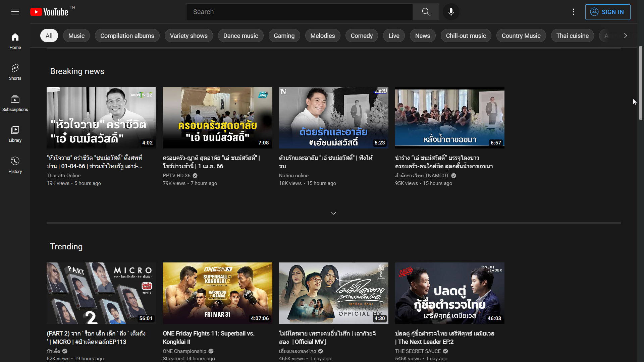Play the 46:03 Next Leader thumbnail

[x=450, y=293]
